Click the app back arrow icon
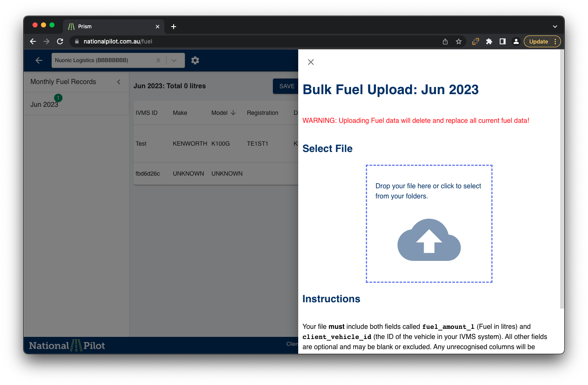Viewport: 588px width, 385px height. point(39,60)
